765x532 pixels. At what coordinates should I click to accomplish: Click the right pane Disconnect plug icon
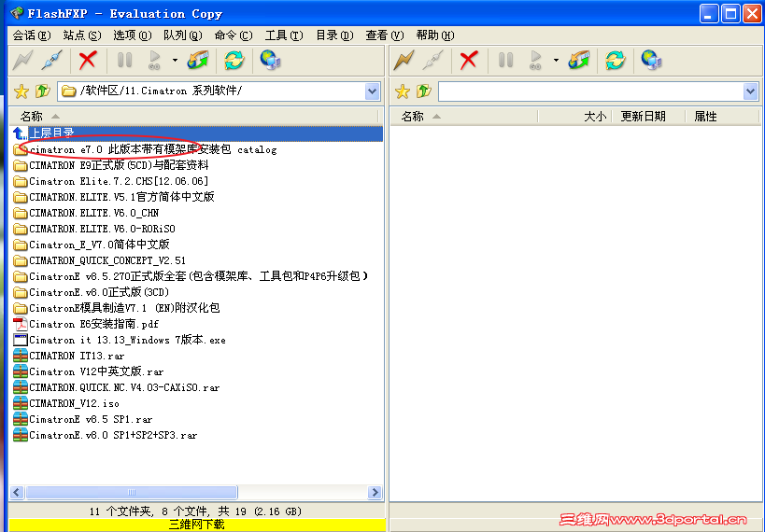[x=433, y=61]
